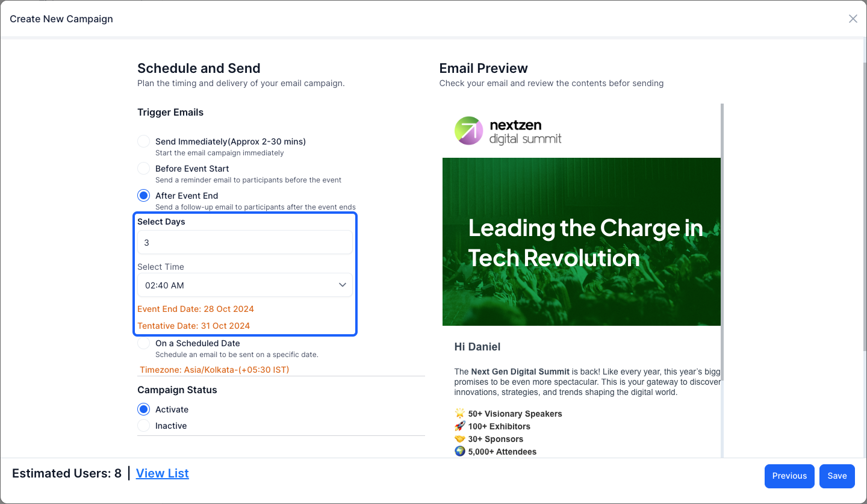Choose Before Event Start radio button

pos(143,169)
